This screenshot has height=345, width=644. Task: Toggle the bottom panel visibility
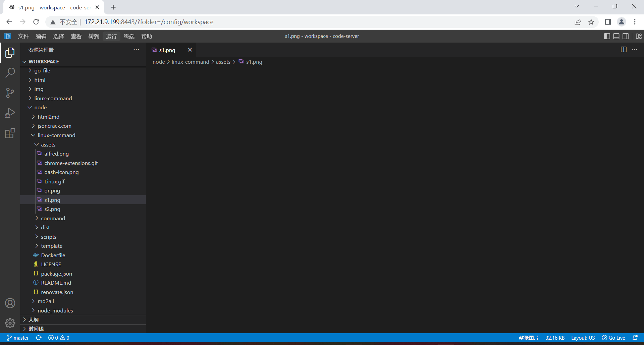point(616,36)
